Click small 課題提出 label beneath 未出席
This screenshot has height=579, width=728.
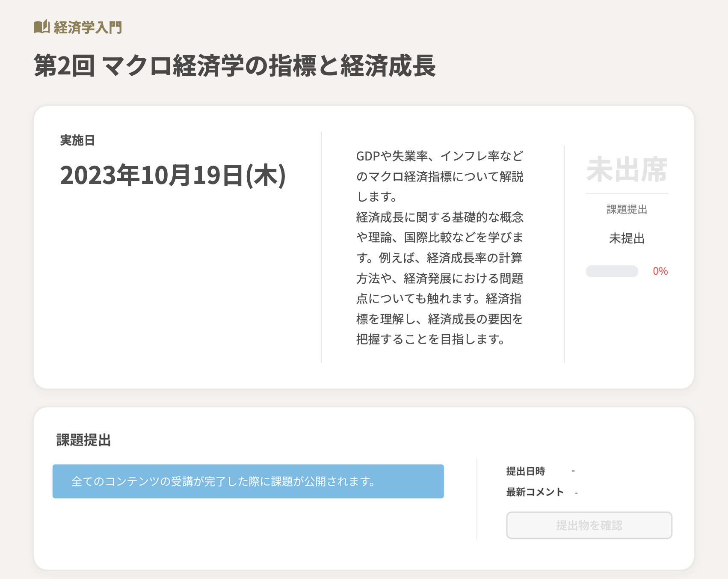point(627,209)
